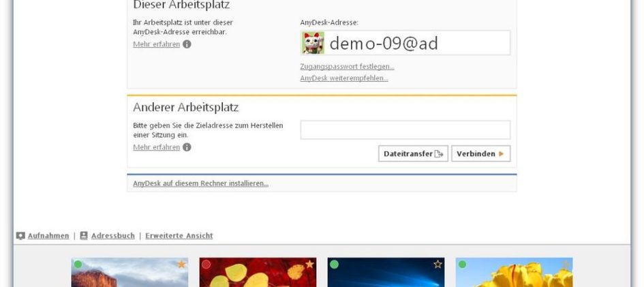
Task: Click green status dot on tulip thumbnail
Action: (x=462, y=265)
